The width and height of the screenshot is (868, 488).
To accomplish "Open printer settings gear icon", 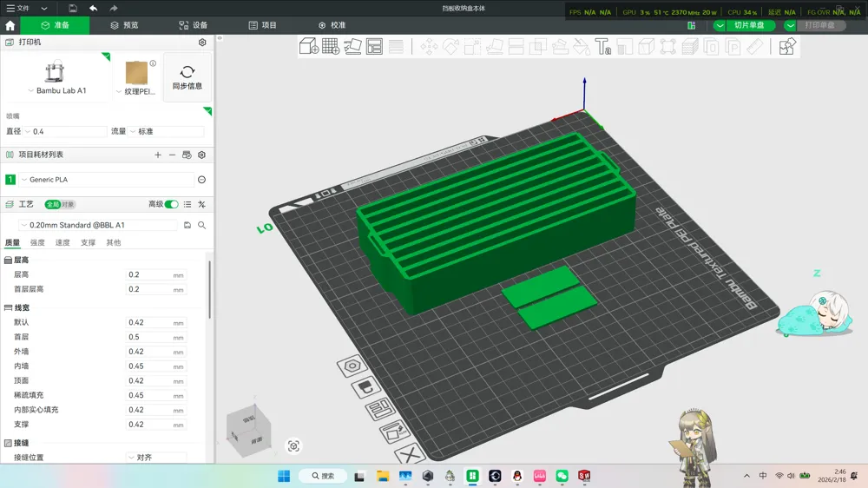I will (x=202, y=42).
